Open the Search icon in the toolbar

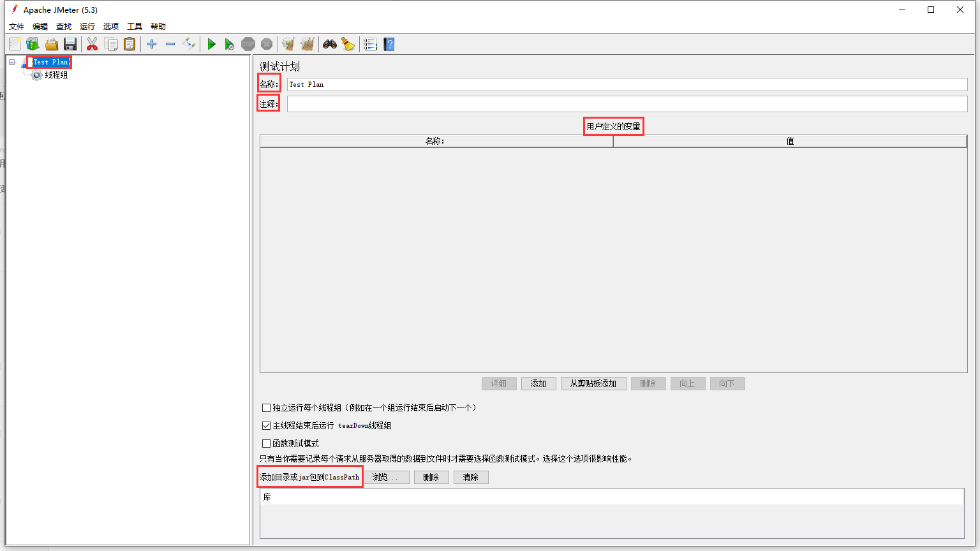click(330, 44)
